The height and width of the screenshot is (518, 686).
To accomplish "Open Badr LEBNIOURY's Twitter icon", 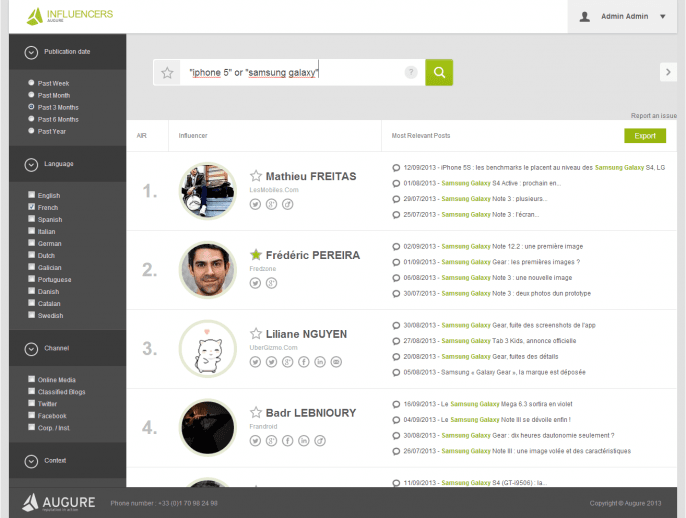I will pyautogui.click(x=256, y=441).
